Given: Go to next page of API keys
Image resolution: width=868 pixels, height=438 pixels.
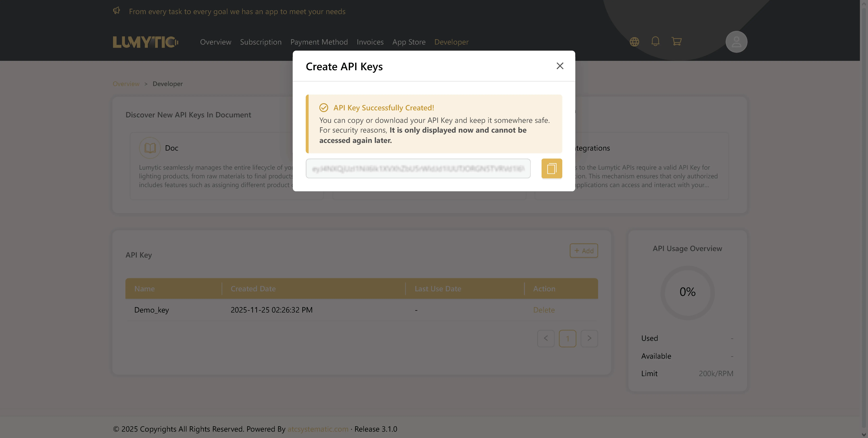Looking at the screenshot, I should pyautogui.click(x=589, y=338).
